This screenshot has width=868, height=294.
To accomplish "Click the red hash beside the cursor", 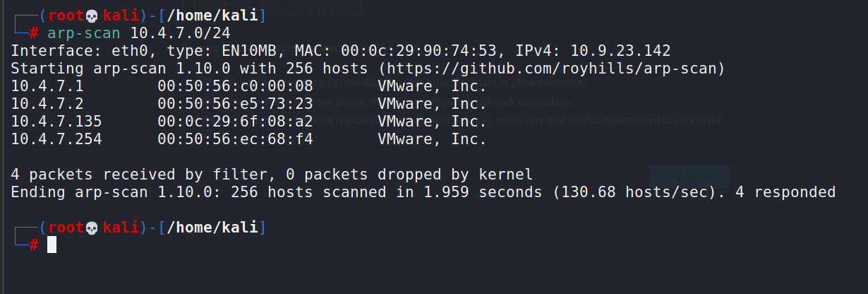I will (33, 245).
